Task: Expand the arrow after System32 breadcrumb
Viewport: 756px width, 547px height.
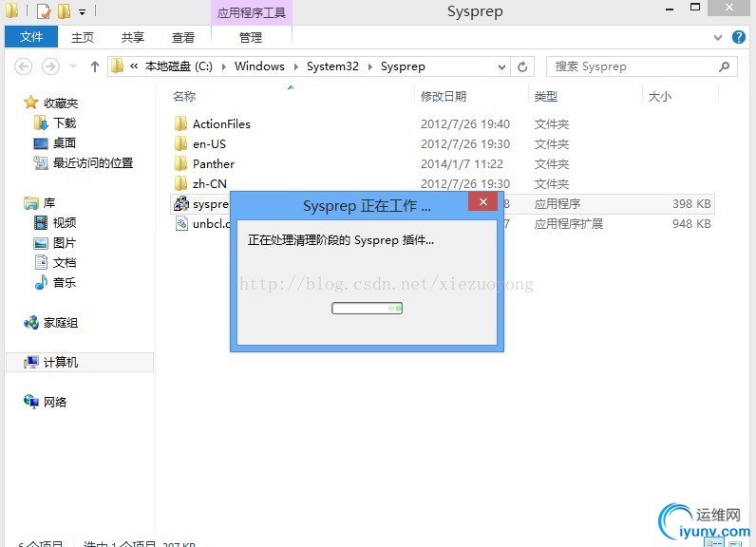Action: coord(369,66)
